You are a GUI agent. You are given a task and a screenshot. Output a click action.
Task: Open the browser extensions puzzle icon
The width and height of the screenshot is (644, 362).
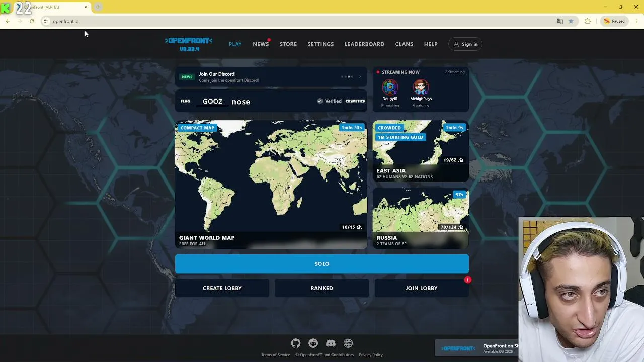(x=588, y=21)
